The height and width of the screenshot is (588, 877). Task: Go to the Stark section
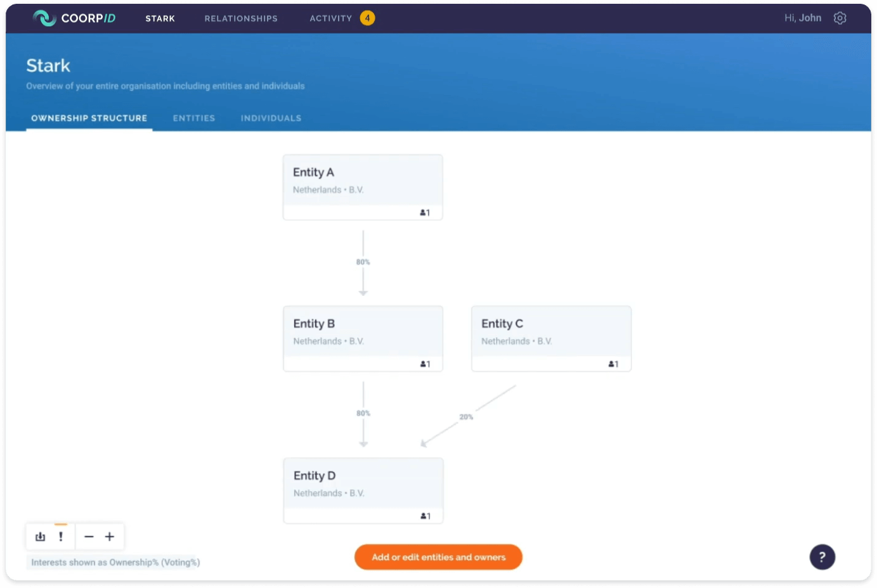coord(160,18)
